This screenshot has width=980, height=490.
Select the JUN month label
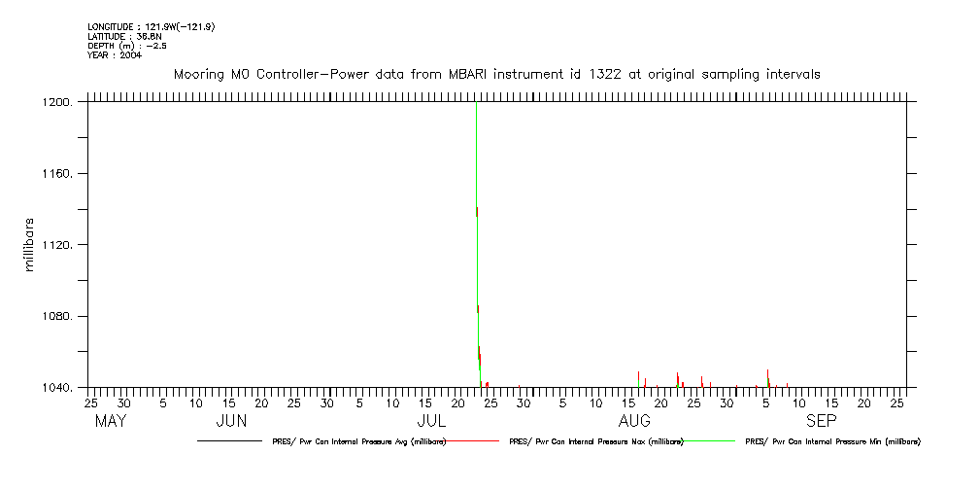coord(231,421)
